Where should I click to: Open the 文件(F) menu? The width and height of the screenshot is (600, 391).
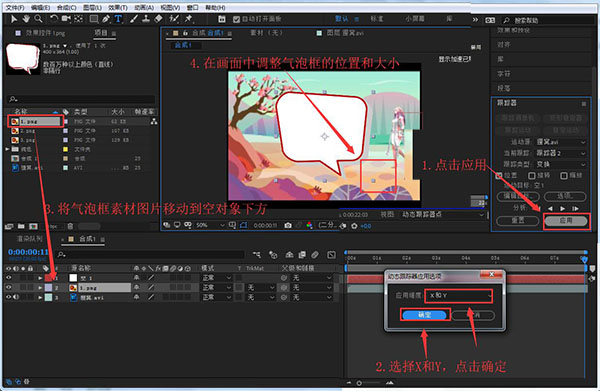click(x=15, y=8)
